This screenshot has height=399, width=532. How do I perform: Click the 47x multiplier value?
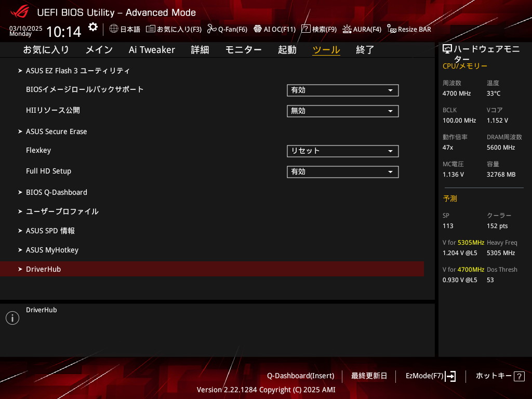(447, 148)
